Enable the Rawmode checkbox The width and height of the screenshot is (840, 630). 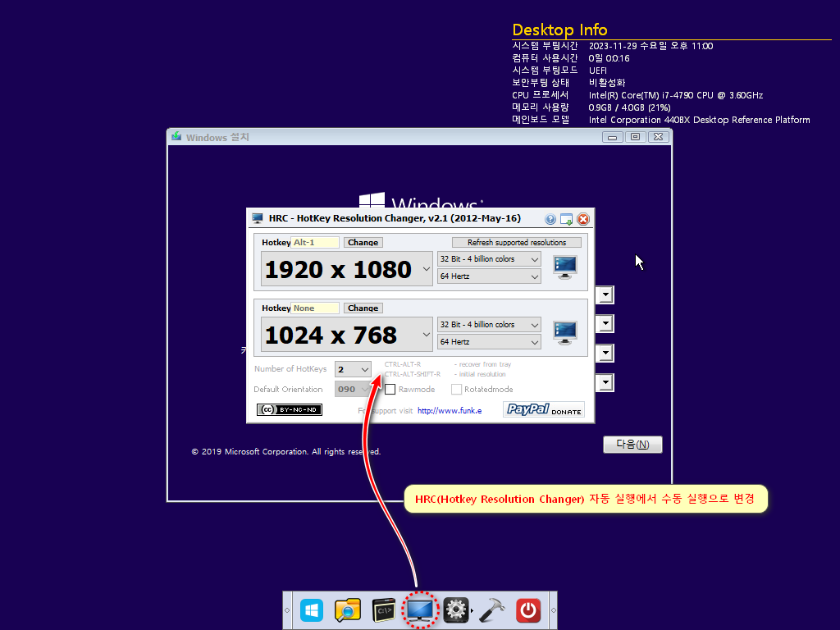pos(390,390)
